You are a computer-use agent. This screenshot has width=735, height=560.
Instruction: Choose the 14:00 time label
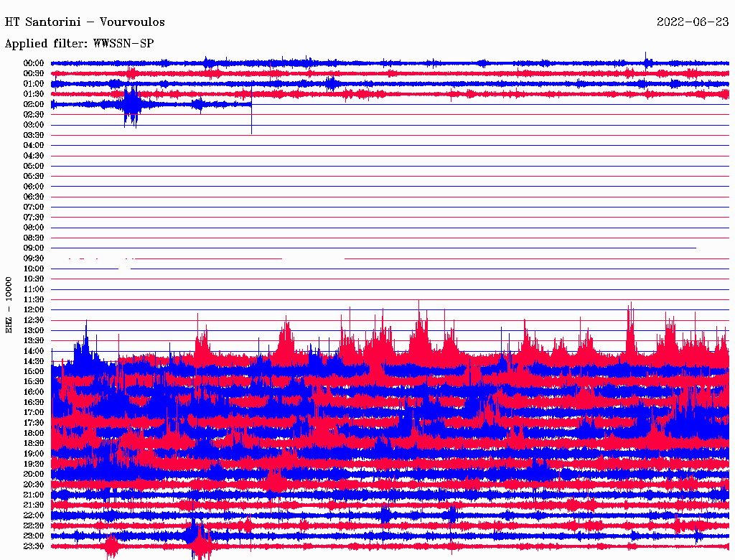[34, 351]
